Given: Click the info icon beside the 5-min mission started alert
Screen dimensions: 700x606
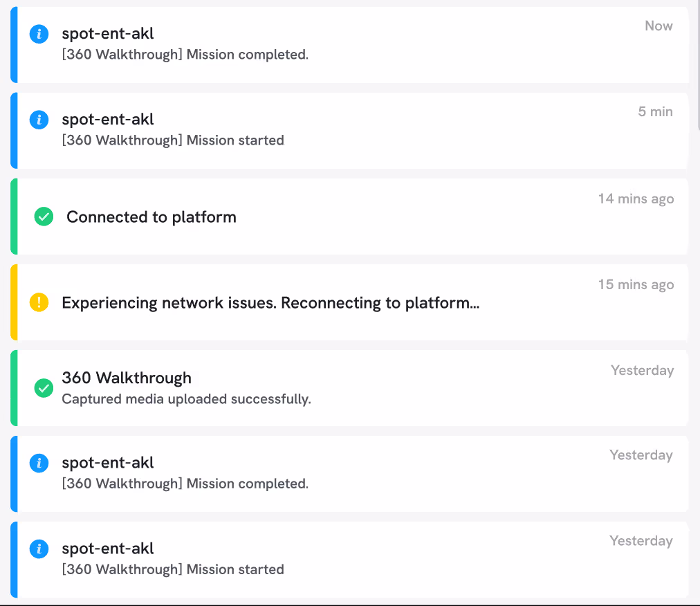Looking at the screenshot, I should pos(39,120).
